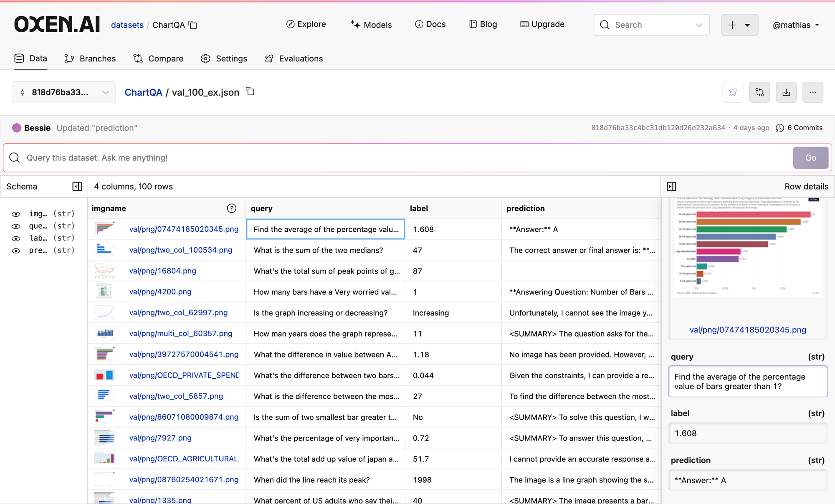835x504 pixels.
Task: Click the rocket evaluation icon button
Action: (733, 92)
